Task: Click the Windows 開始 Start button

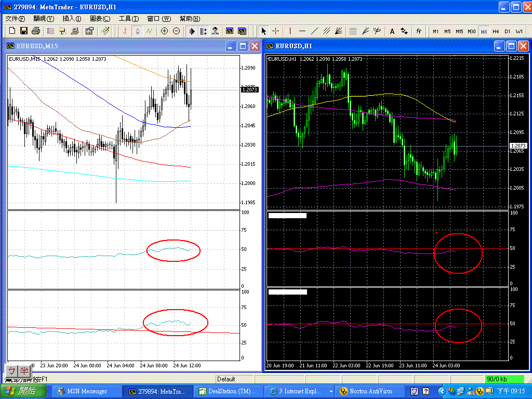Action: pyautogui.click(x=22, y=391)
